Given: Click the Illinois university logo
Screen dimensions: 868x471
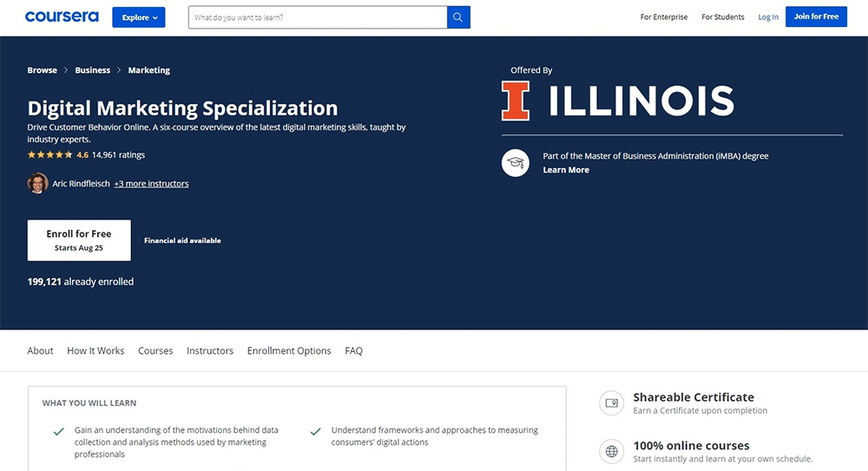Looking at the screenshot, I should [x=617, y=101].
